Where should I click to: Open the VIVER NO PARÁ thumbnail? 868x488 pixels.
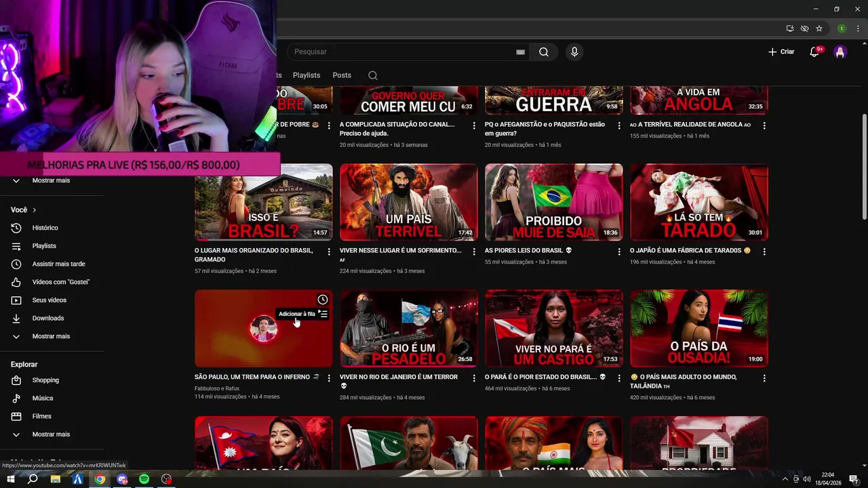554,328
